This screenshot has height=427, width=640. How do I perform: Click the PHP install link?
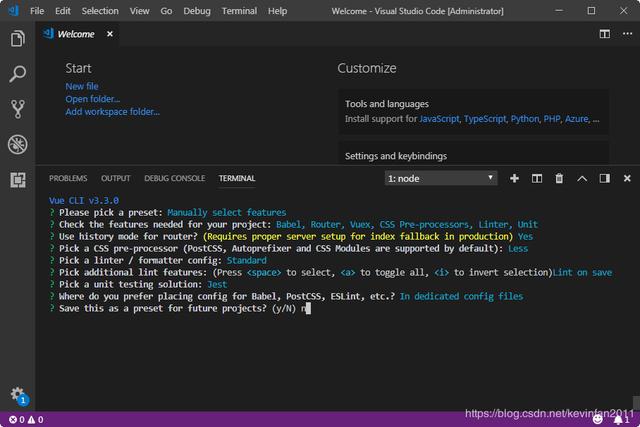click(552, 119)
